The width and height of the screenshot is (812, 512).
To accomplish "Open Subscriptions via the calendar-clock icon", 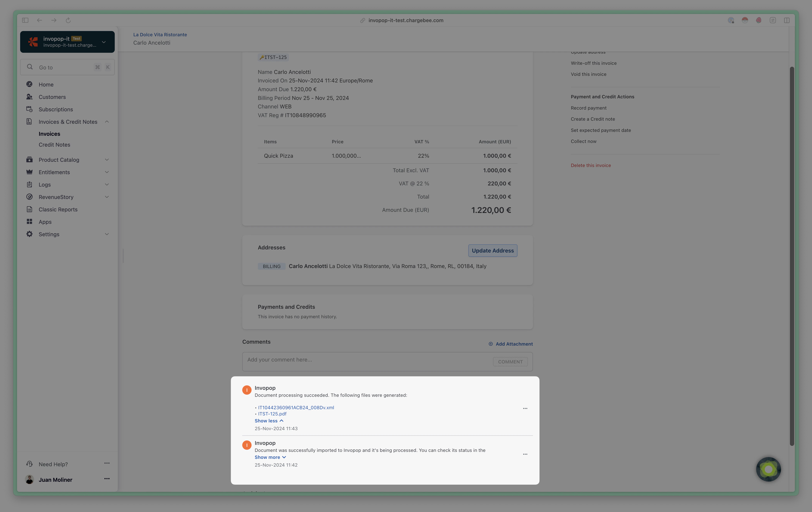I will pos(30,109).
